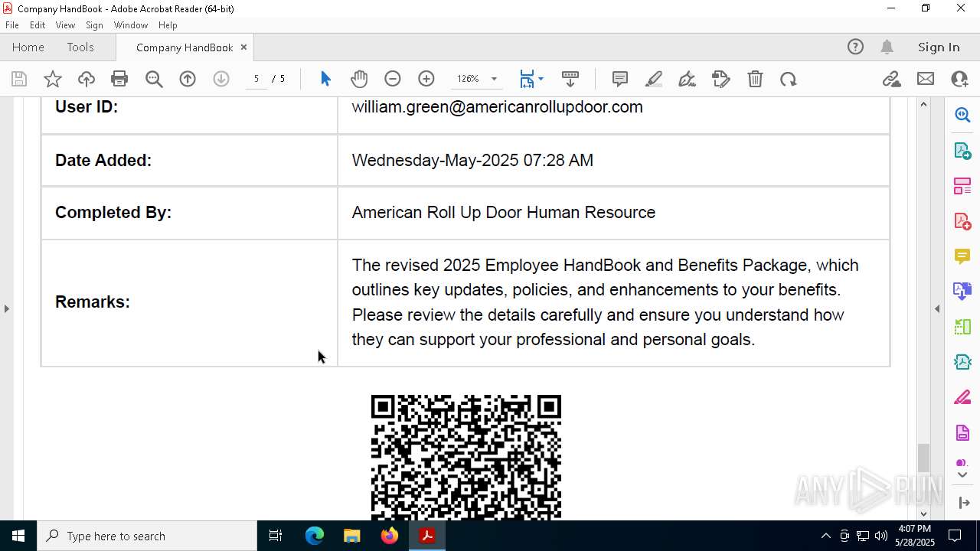Image resolution: width=980 pixels, height=551 pixels.
Task: Open the teal PDF tool in right pane
Action: [x=962, y=363]
